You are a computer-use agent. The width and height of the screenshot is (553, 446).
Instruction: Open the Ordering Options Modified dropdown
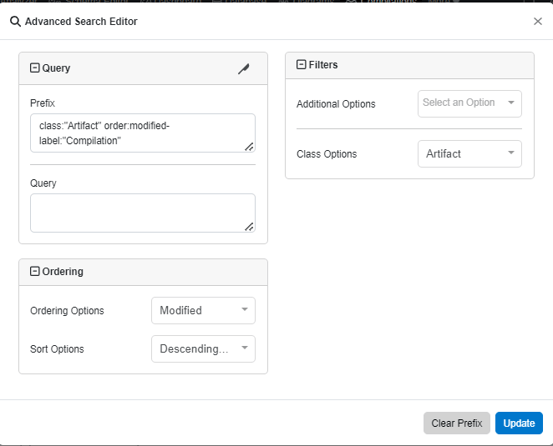click(x=203, y=310)
